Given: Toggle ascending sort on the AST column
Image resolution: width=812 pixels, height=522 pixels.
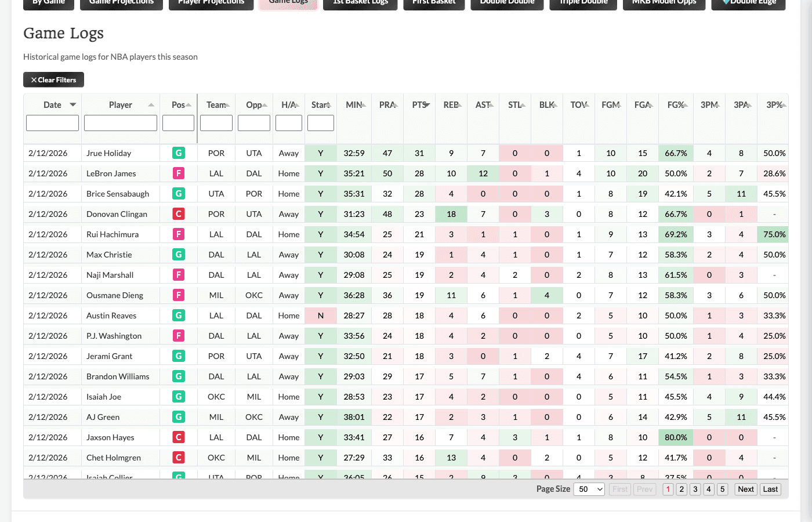Looking at the screenshot, I should 491,104.
